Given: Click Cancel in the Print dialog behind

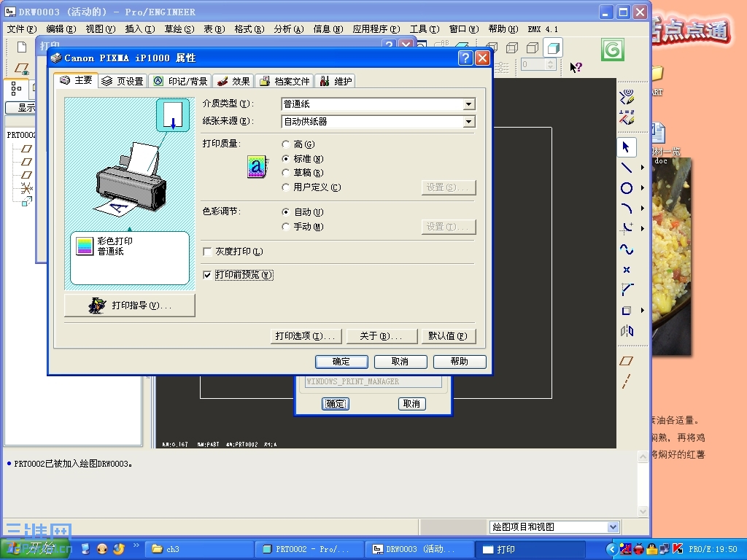Looking at the screenshot, I should (x=411, y=404).
